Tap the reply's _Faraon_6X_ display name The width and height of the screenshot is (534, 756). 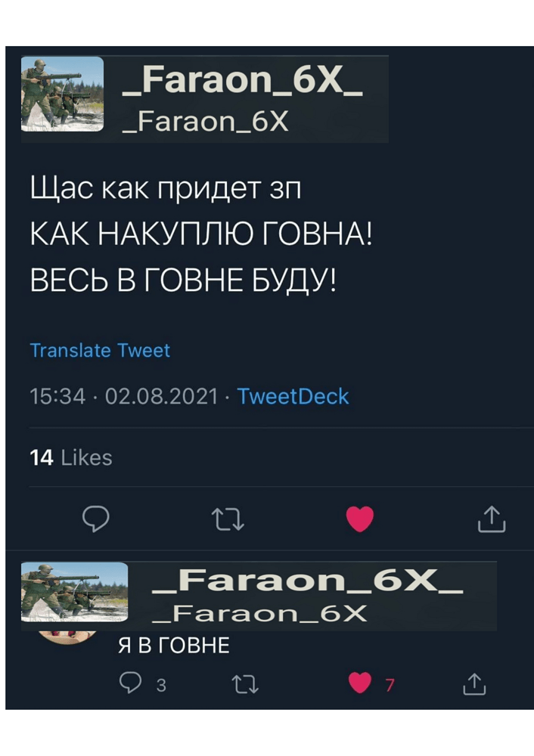click(x=308, y=580)
